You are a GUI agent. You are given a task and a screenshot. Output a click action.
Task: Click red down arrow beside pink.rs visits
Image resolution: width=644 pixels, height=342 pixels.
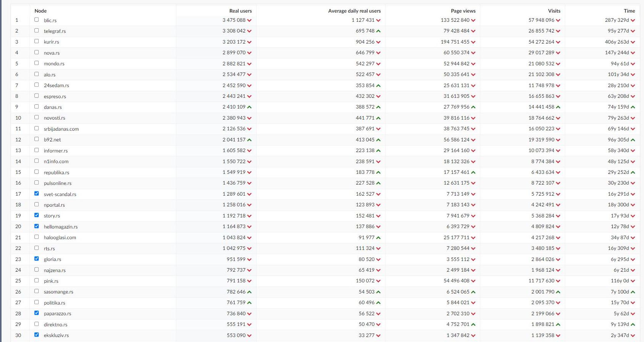click(x=558, y=281)
